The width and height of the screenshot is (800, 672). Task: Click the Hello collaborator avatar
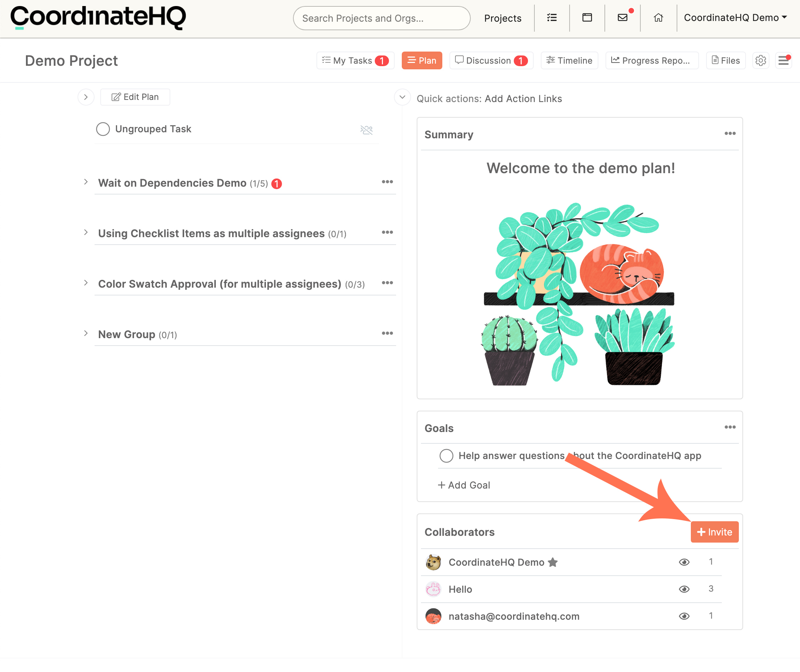tap(433, 590)
